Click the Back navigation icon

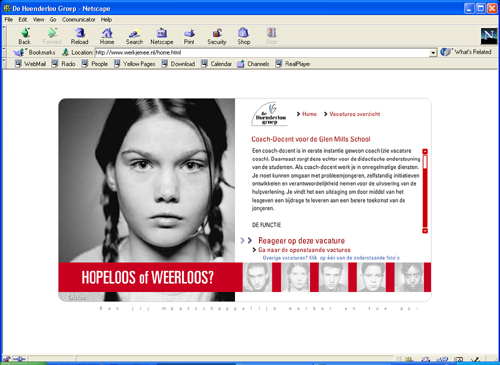[x=25, y=33]
